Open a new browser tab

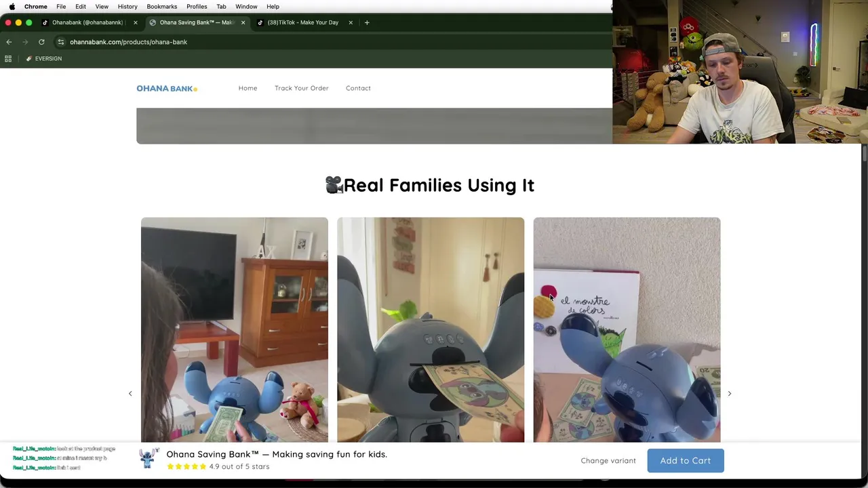coord(367,22)
